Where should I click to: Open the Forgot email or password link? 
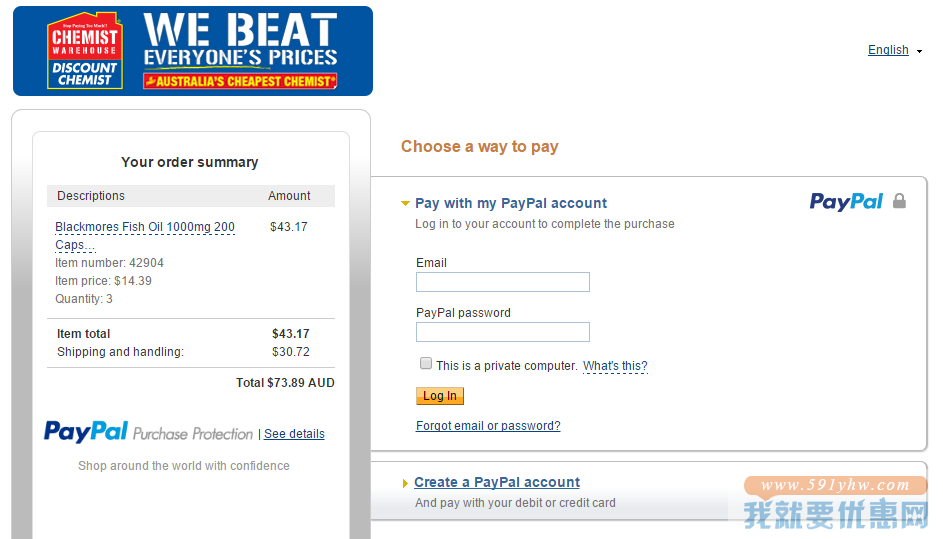click(x=488, y=426)
